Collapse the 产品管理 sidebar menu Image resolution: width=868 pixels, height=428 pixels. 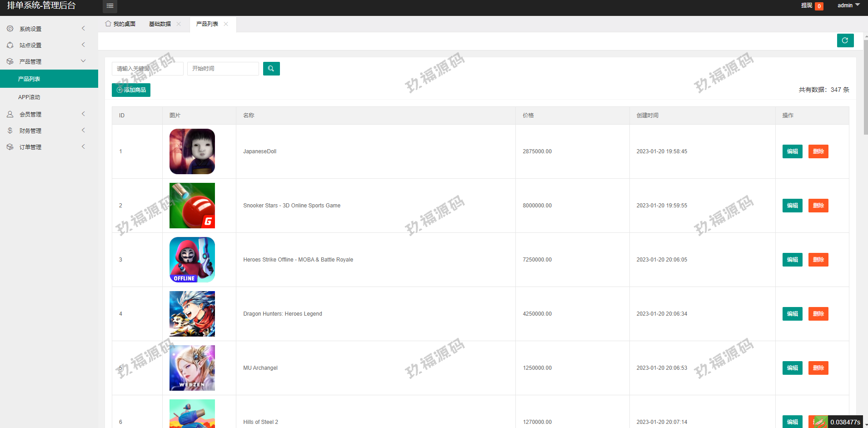coord(45,61)
